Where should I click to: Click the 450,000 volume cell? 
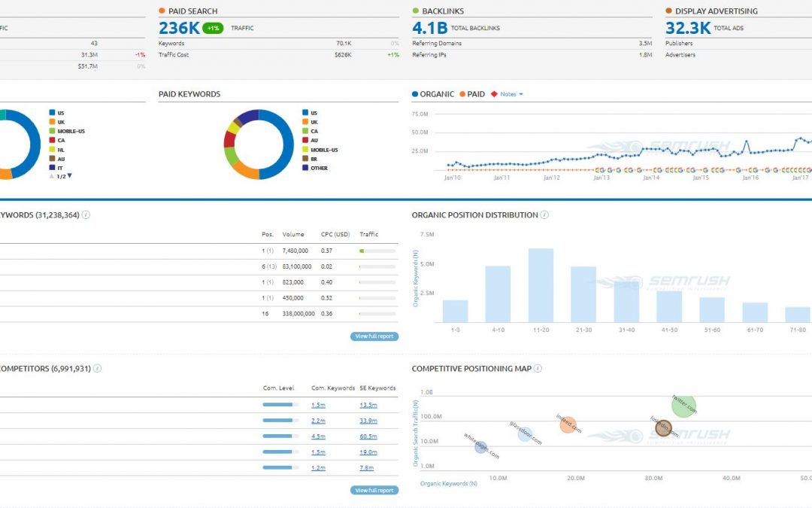click(292, 298)
